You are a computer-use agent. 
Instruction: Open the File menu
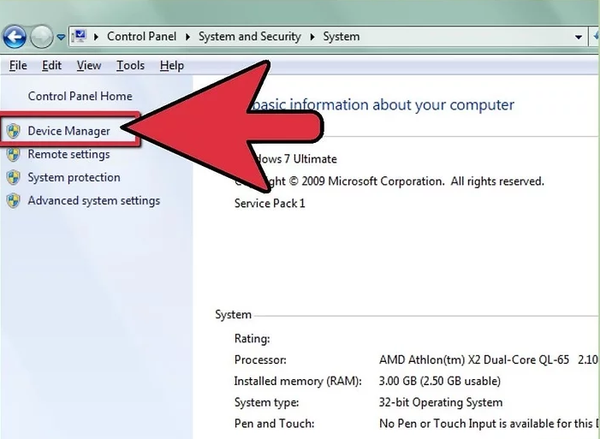(x=17, y=66)
